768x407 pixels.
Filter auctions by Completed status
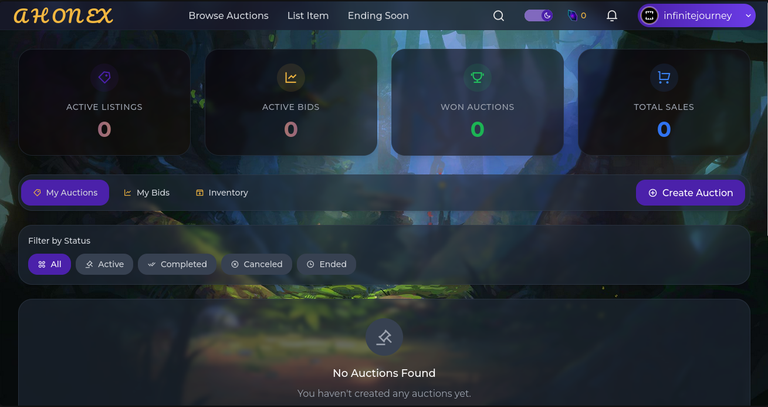pos(177,264)
